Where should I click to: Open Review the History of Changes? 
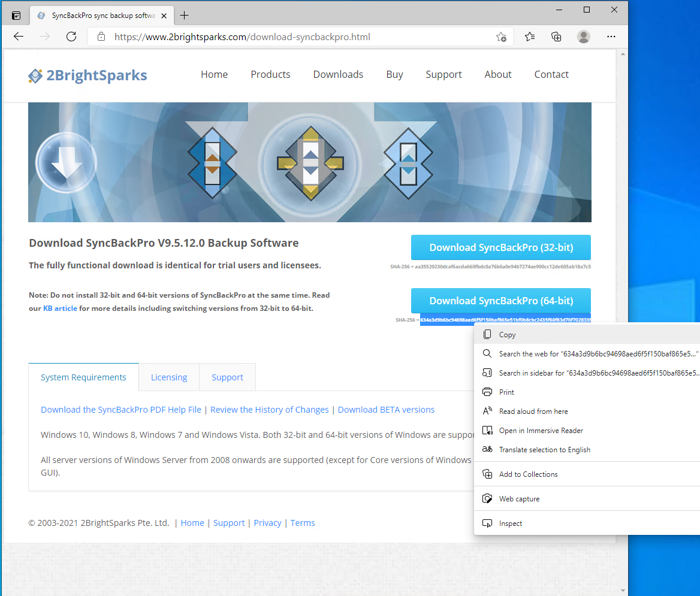click(269, 410)
